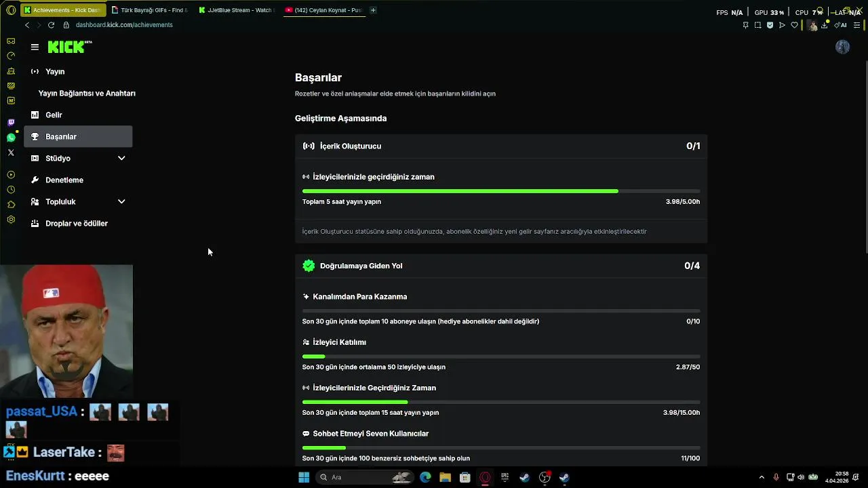The height and width of the screenshot is (488, 868).
Task: Click the Kanalımdan Para Kazanma label
Action: coord(359,297)
